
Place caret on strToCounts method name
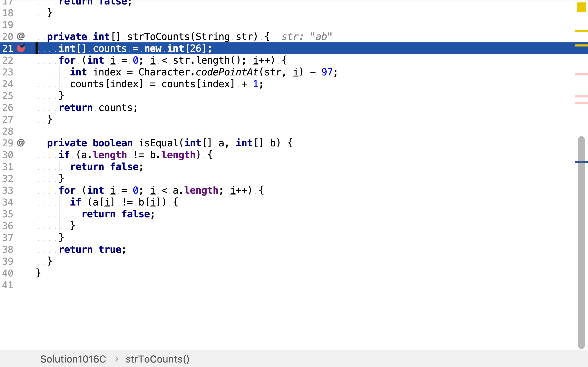[x=158, y=37]
